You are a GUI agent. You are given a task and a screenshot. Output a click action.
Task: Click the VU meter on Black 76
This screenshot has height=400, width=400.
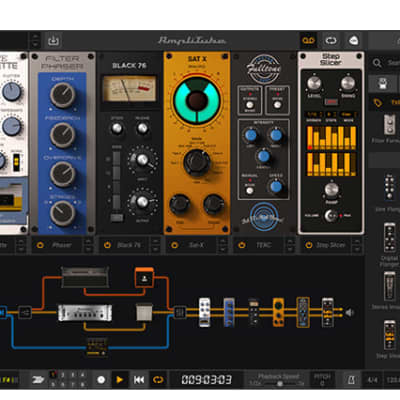tap(129, 89)
